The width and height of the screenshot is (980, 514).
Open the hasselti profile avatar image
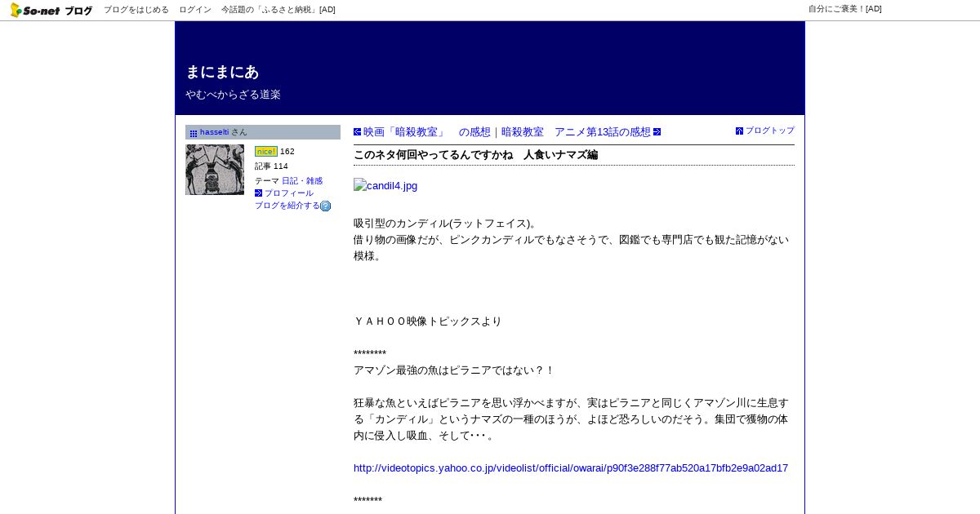click(x=215, y=170)
